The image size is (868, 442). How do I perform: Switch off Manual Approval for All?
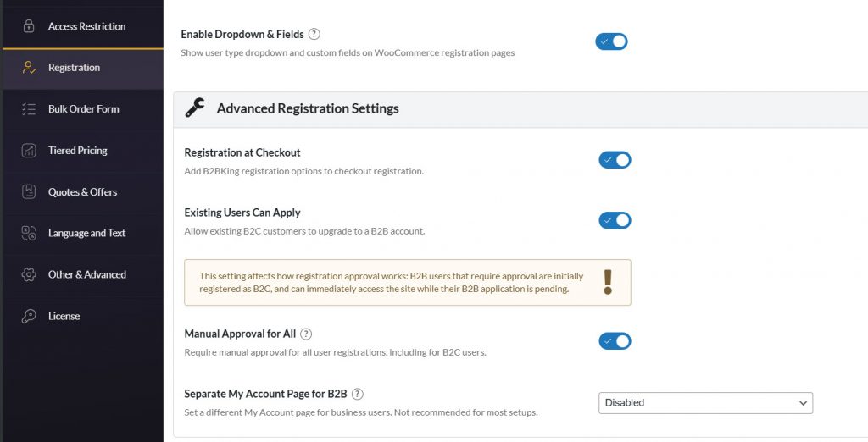coord(615,341)
